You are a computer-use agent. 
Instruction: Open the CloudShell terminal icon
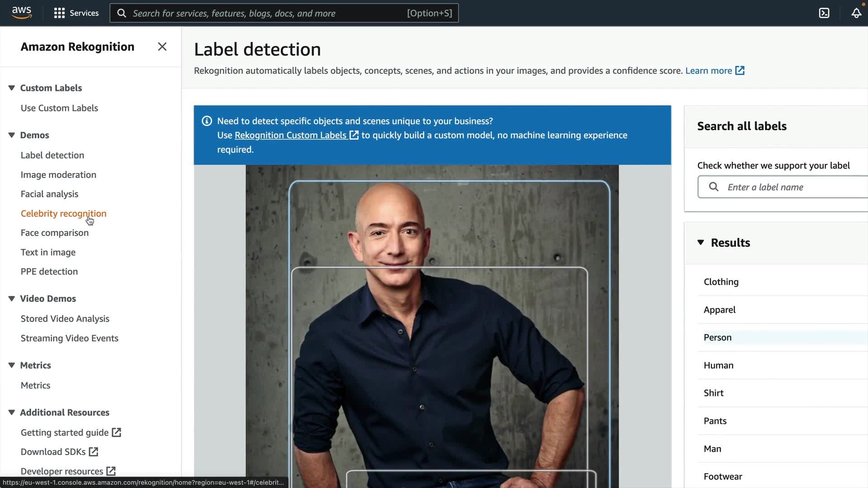824,13
